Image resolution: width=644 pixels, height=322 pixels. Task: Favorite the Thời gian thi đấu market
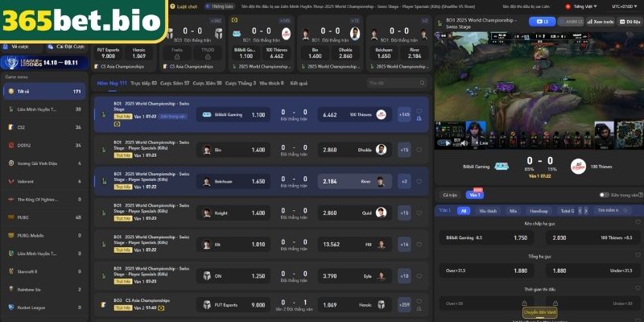(638, 288)
